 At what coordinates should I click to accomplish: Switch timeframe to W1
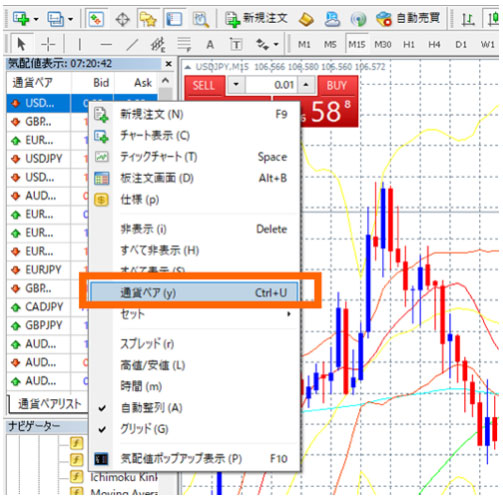coord(487,44)
